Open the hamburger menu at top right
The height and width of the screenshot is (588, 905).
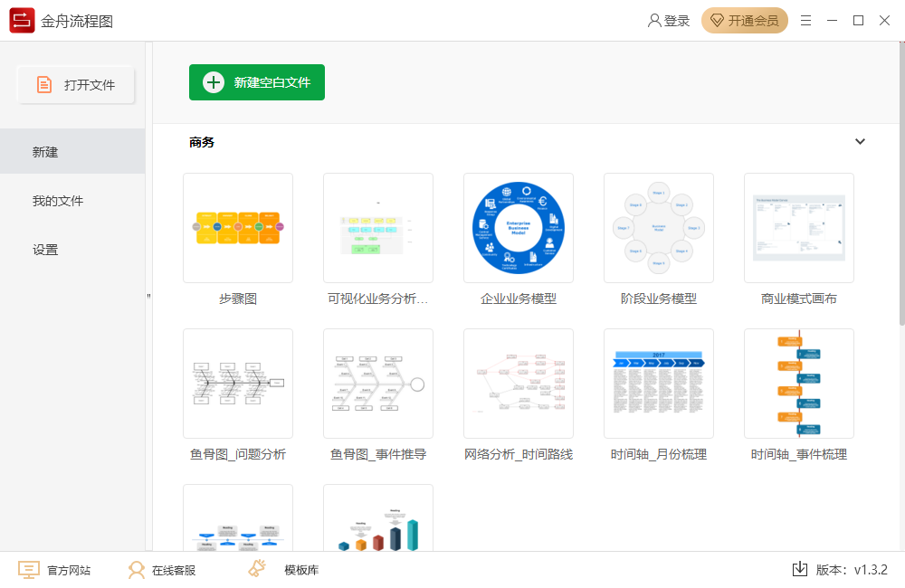pos(805,19)
